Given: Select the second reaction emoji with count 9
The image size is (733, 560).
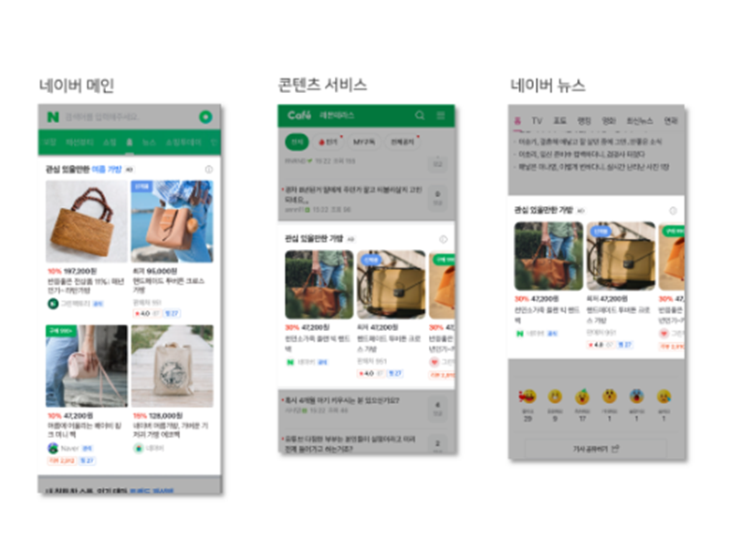Looking at the screenshot, I should coord(555,397).
